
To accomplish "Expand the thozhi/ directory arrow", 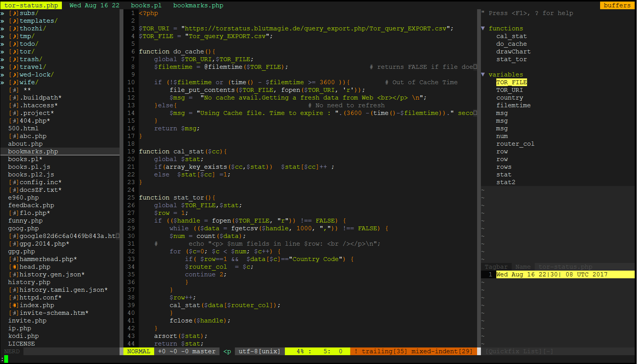I will pos(2,28).
